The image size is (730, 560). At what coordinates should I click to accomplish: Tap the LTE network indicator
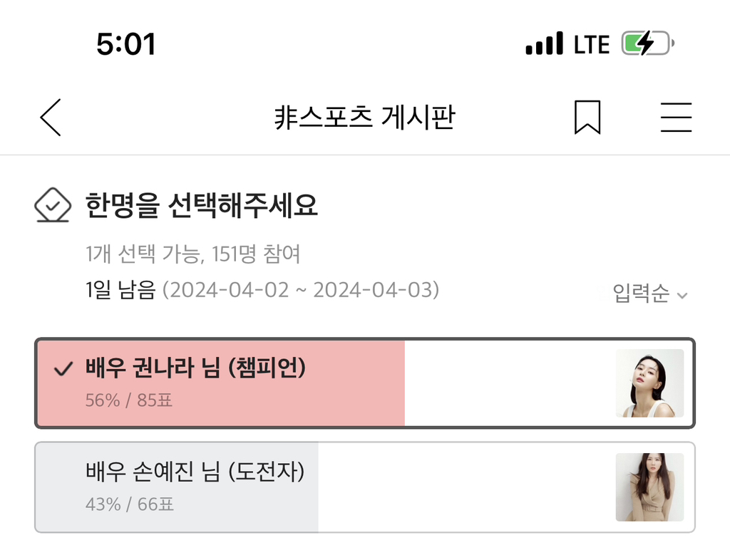(591, 45)
